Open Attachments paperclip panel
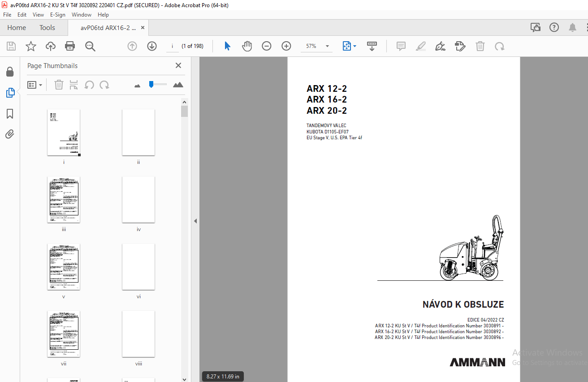588x382 pixels. [x=10, y=134]
